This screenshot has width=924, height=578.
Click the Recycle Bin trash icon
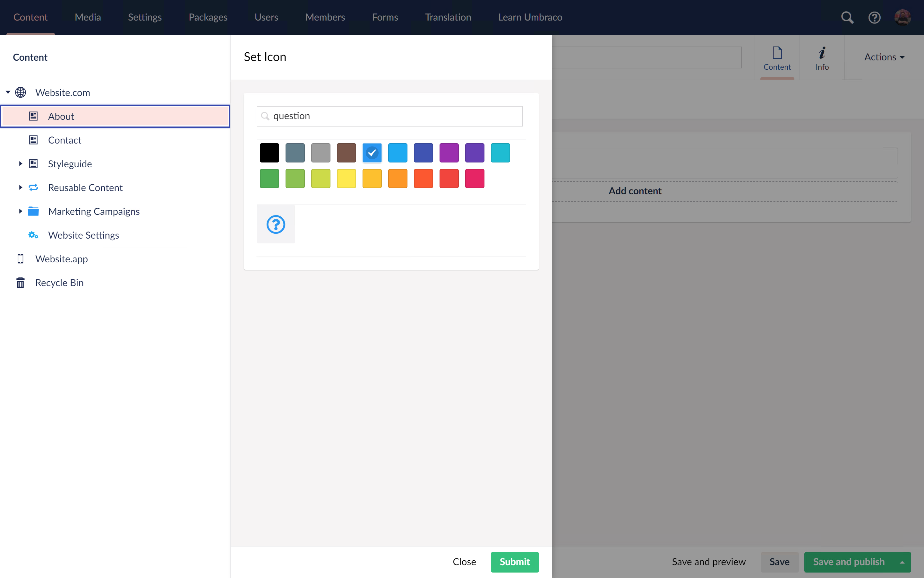(x=21, y=283)
